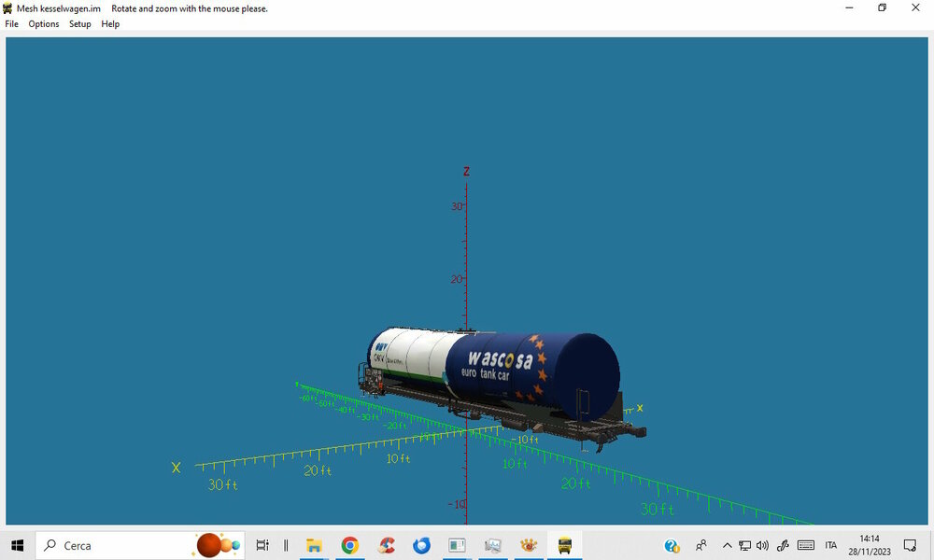934x560 pixels.
Task: Open the Windows Start menu
Action: tap(17, 545)
